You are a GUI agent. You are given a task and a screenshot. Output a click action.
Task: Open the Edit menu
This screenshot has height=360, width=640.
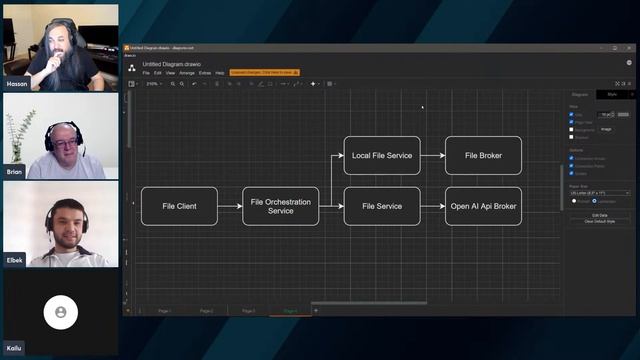tap(158, 73)
